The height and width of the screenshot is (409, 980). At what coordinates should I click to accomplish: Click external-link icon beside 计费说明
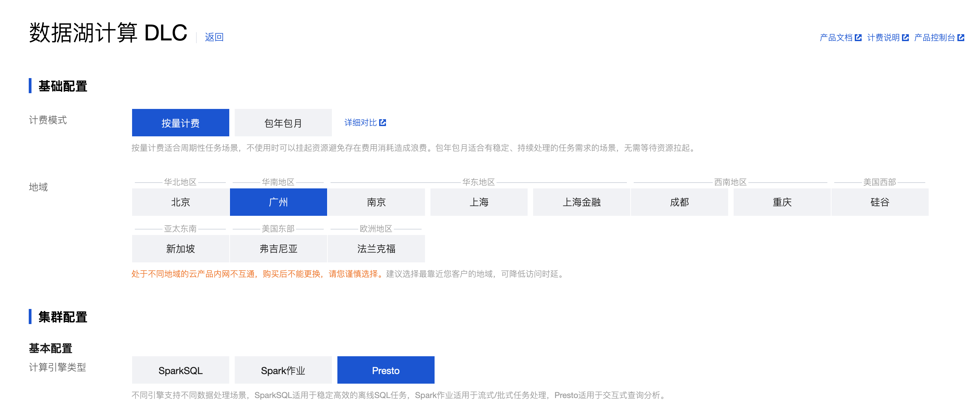pos(905,37)
